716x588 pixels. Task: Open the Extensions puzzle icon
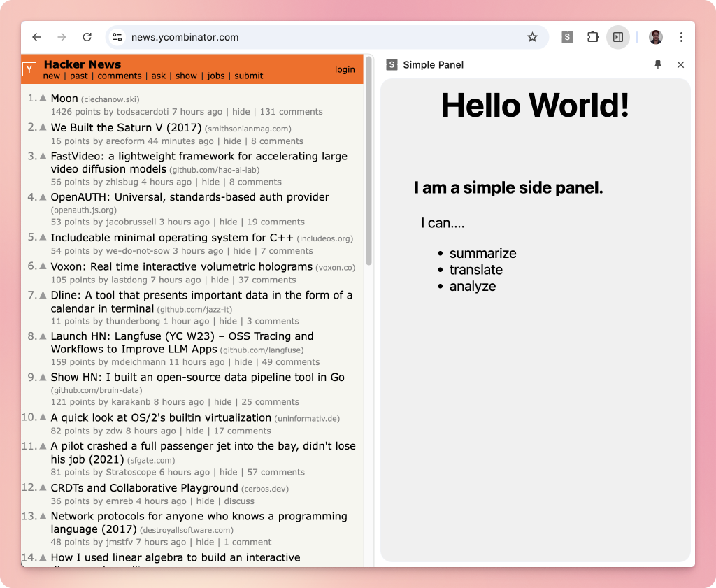[593, 37]
